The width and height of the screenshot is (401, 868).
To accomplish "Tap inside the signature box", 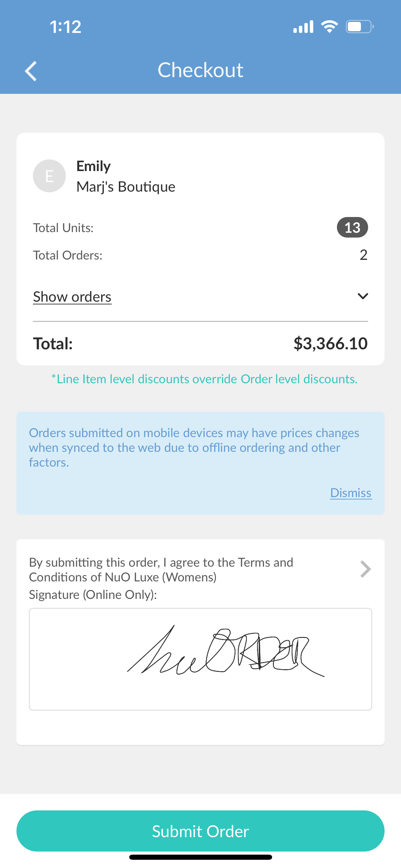I will pyautogui.click(x=200, y=659).
